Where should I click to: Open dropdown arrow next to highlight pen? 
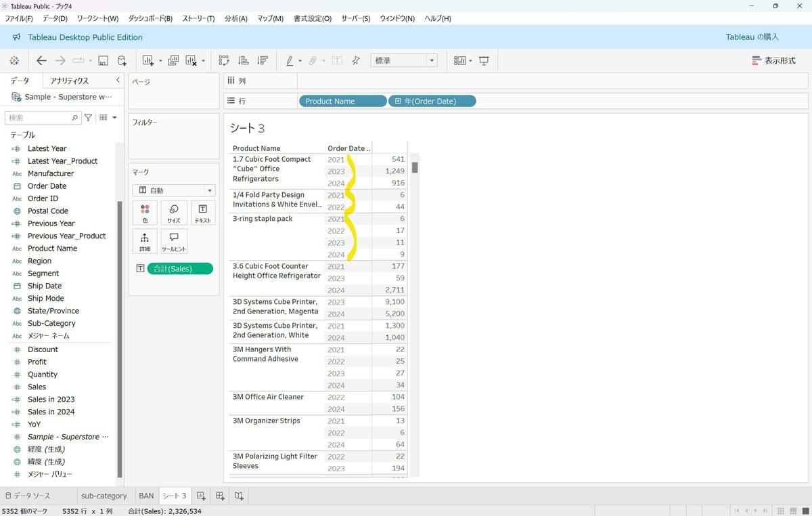click(300, 62)
